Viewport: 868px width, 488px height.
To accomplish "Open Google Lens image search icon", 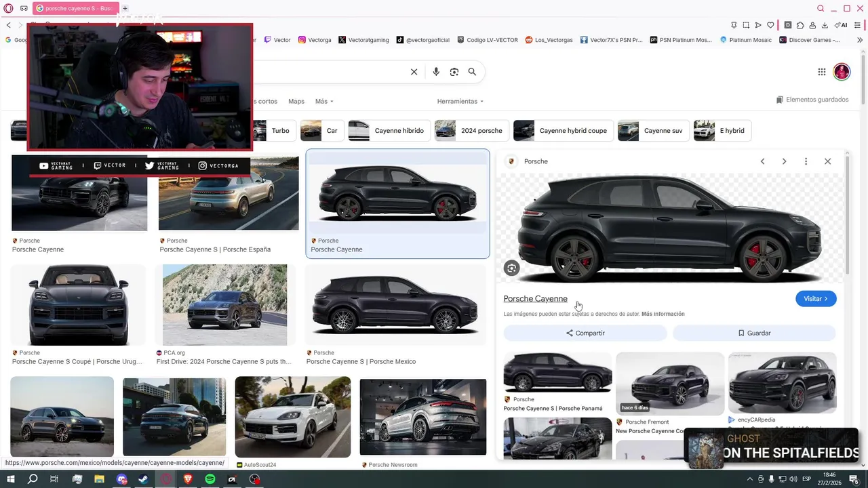I will [x=454, y=72].
